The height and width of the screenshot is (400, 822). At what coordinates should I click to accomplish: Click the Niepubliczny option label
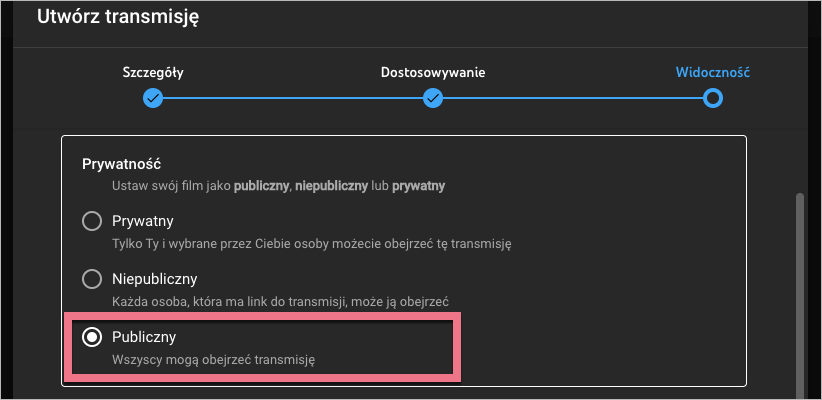pos(154,278)
